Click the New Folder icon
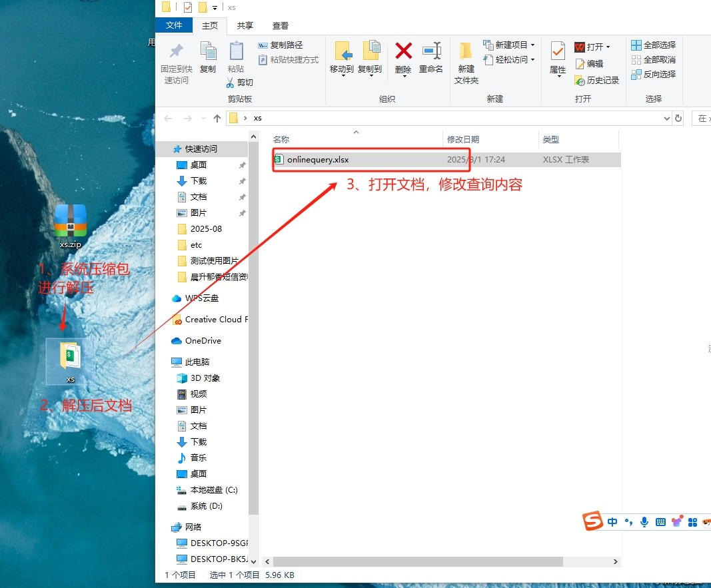Screen dimensions: 711x588 [466, 52]
